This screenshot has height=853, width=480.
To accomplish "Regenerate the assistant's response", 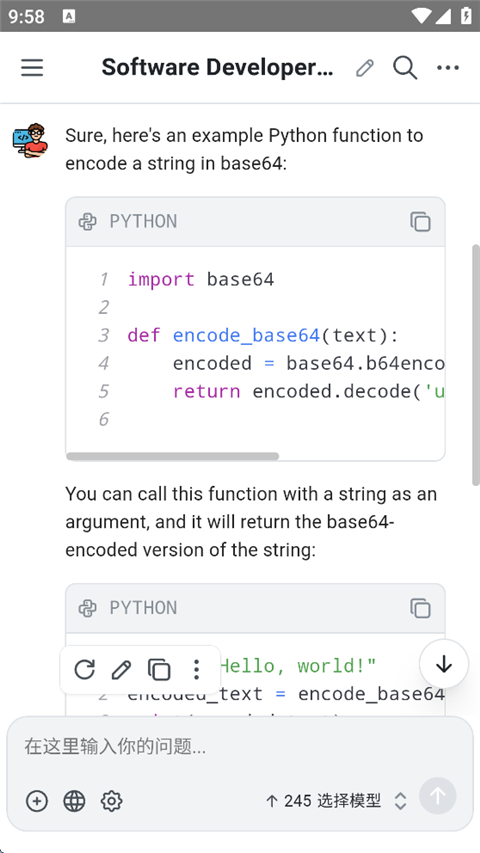I will [x=84, y=669].
